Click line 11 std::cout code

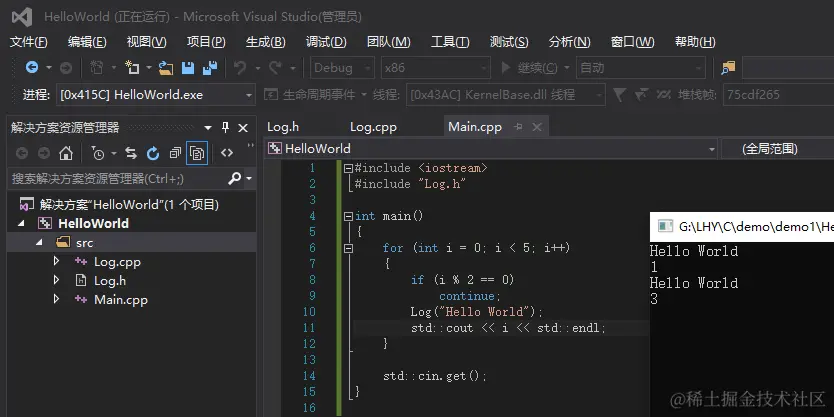tap(508, 328)
